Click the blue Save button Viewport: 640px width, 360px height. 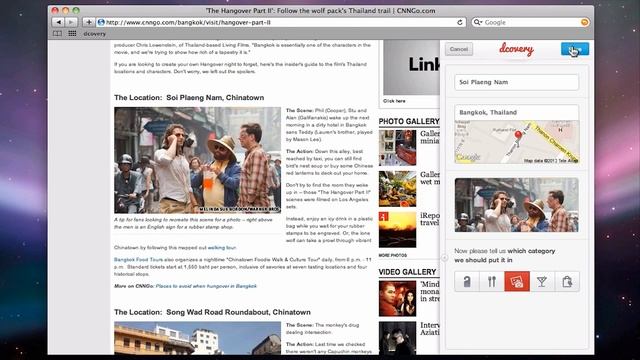[x=575, y=49]
